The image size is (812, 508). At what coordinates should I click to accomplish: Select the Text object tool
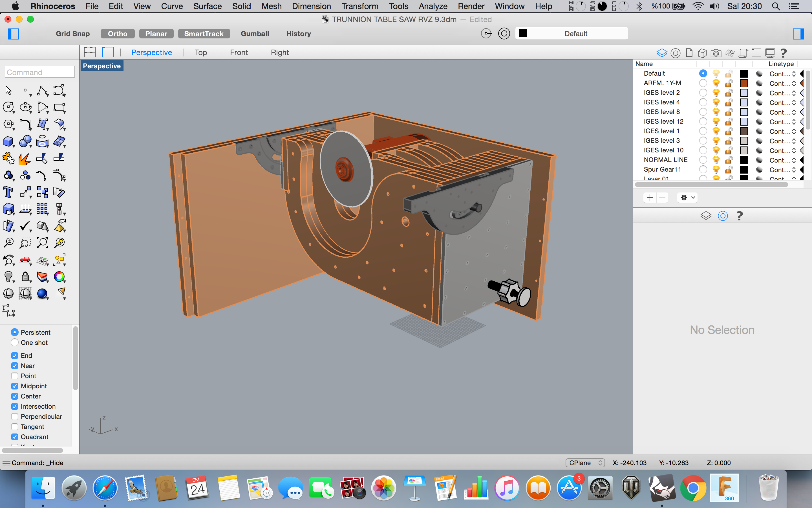click(x=8, y=192)
